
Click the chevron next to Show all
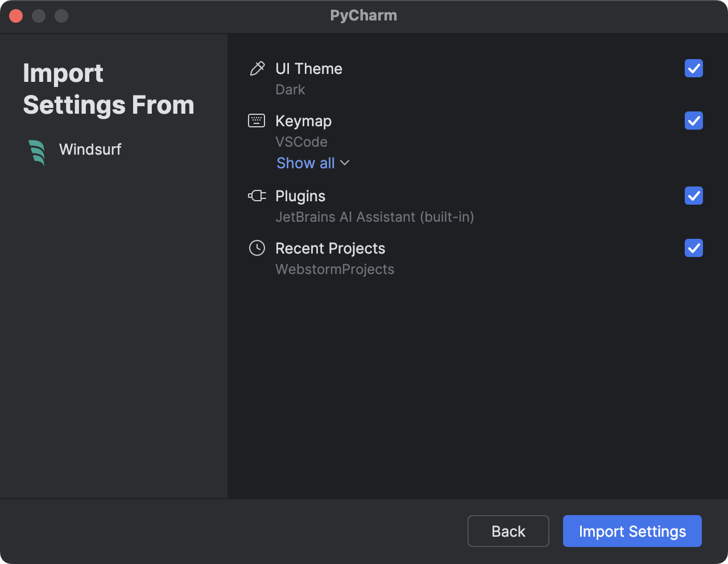point(344,163)
